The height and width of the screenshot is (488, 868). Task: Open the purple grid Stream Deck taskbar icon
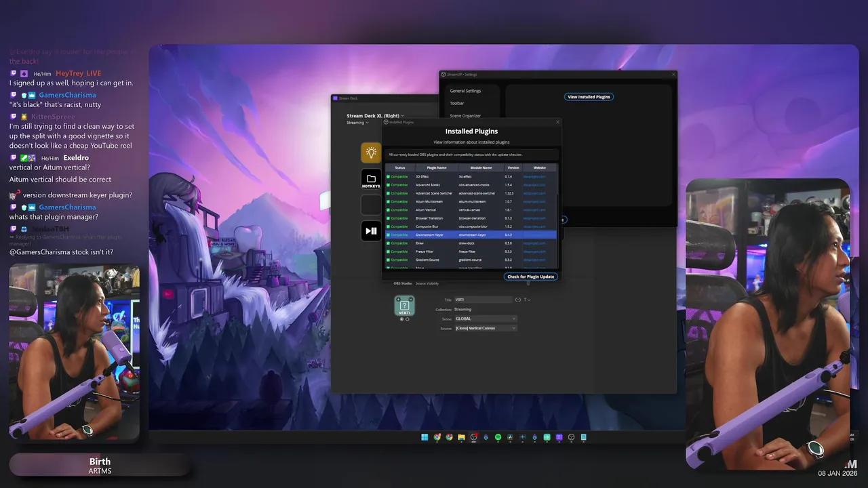[x=559, y=437]
